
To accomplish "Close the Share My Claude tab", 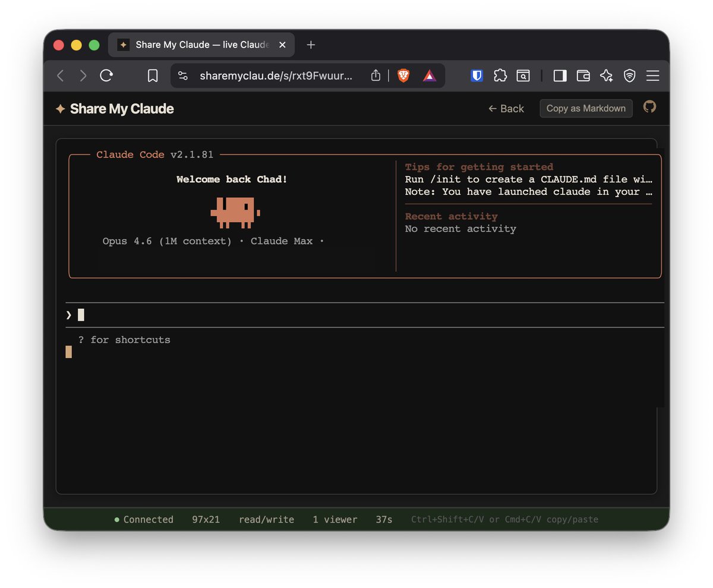I will click(x=282, y=45).
